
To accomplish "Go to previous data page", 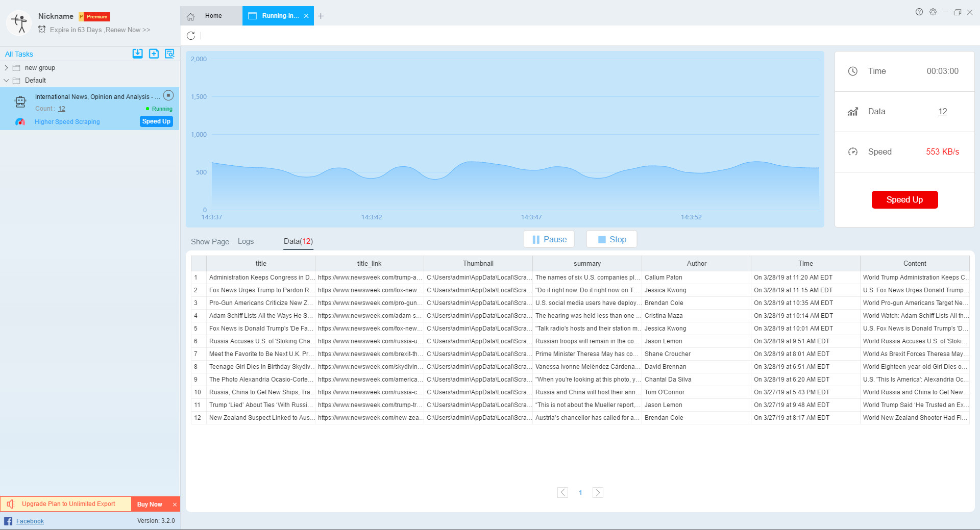I will click(x=562, y=493).
